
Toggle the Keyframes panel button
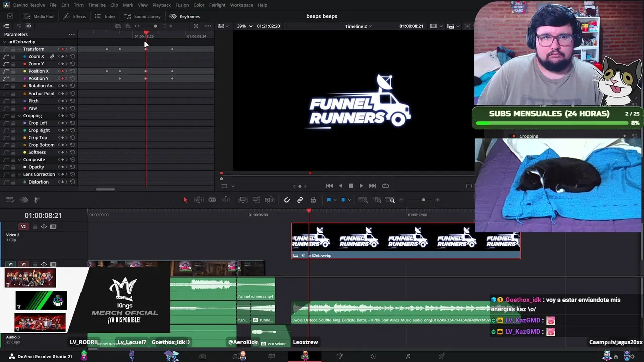pos(185,16)
